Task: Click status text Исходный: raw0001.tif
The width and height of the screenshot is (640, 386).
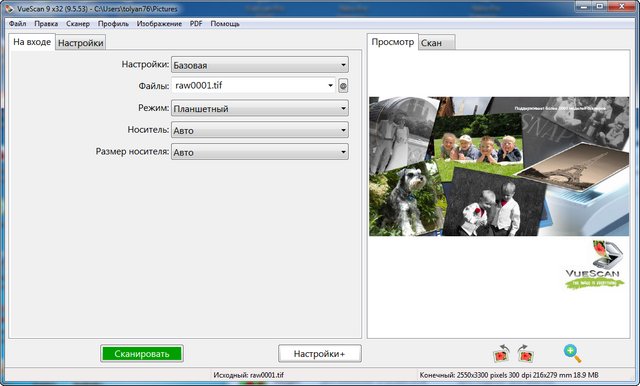Action: pos(248,375)
